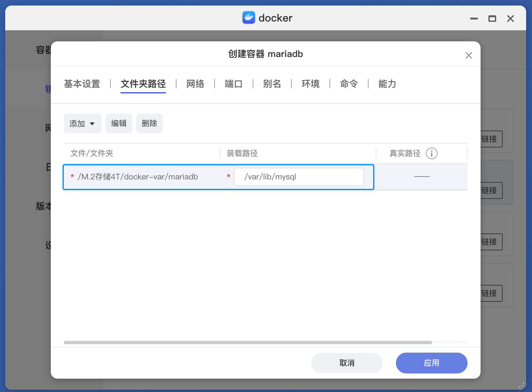The image size is (532, 392).
Task: Click the 取消 button
Action: pos(347,363)
